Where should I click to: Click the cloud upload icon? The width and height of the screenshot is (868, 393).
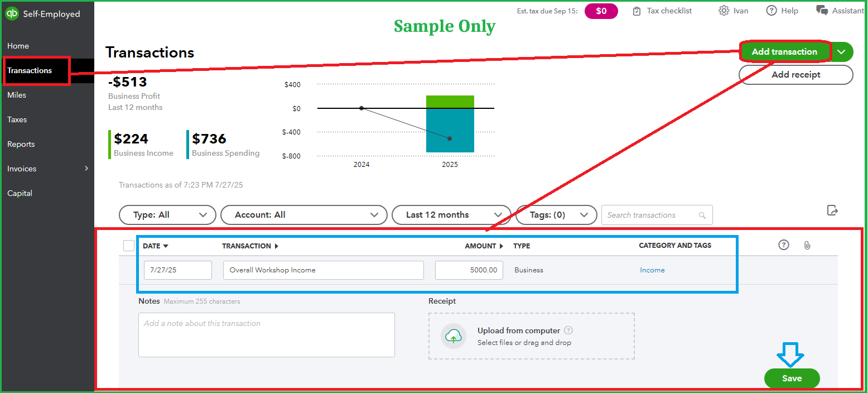pyautogui.click(x=454, y=336)
